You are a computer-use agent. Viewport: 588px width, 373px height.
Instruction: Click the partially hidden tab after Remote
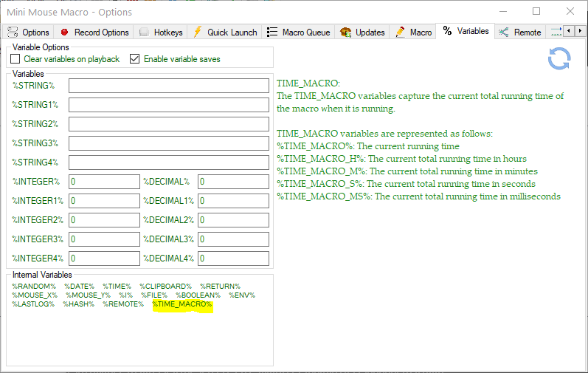click(x=556, y=32)
